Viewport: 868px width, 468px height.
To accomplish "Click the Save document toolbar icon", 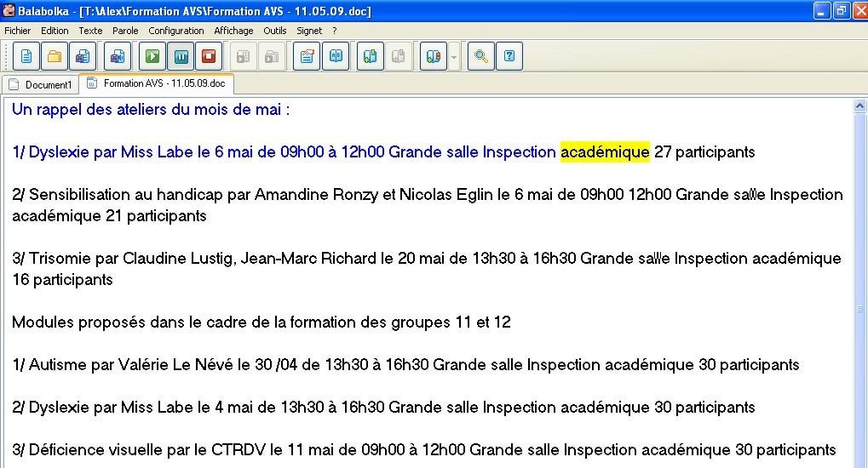I will (83, 57).
